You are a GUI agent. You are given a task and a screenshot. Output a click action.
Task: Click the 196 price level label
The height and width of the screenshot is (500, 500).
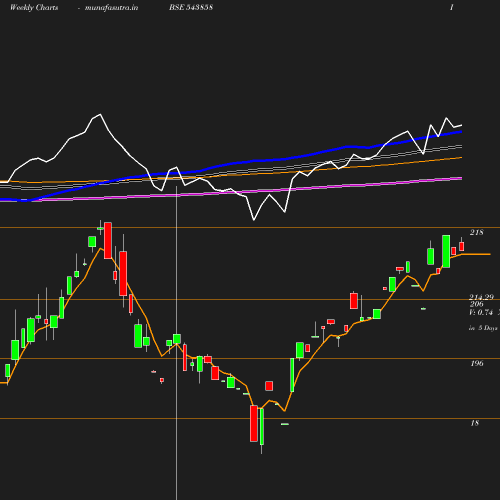point(477,363)
